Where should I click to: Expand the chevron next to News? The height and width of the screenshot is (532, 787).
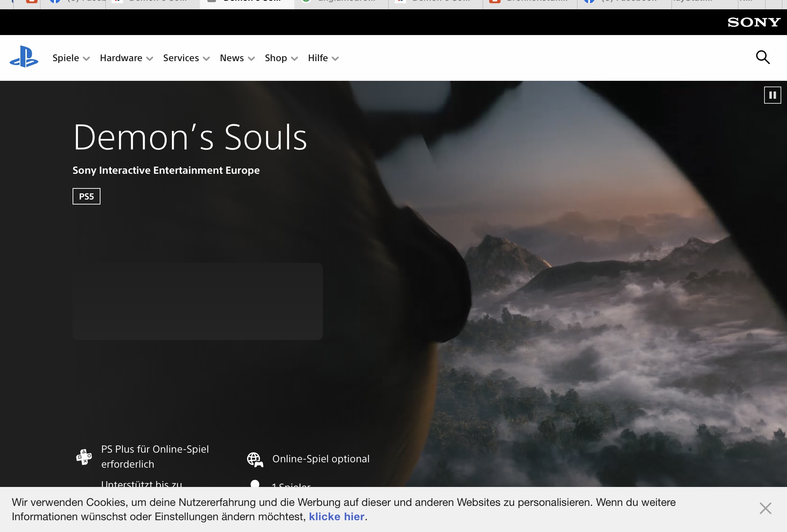(251, 59)
